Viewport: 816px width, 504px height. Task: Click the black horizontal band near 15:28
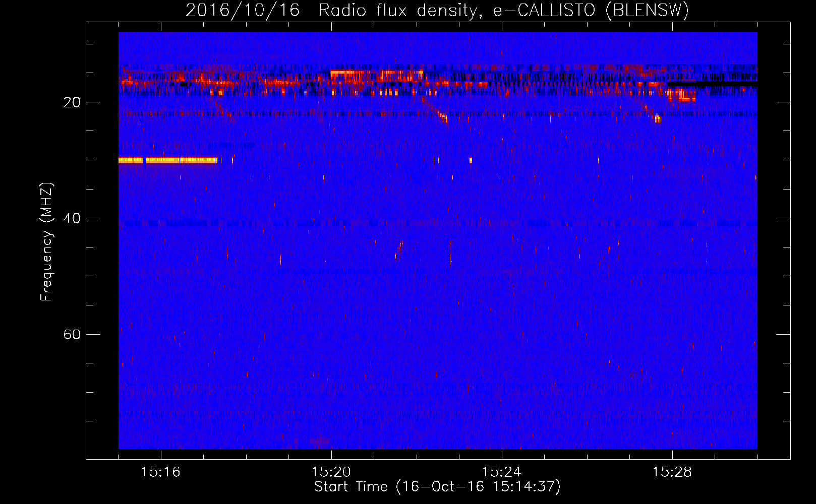pyautogui.click(x=712, y=83)
